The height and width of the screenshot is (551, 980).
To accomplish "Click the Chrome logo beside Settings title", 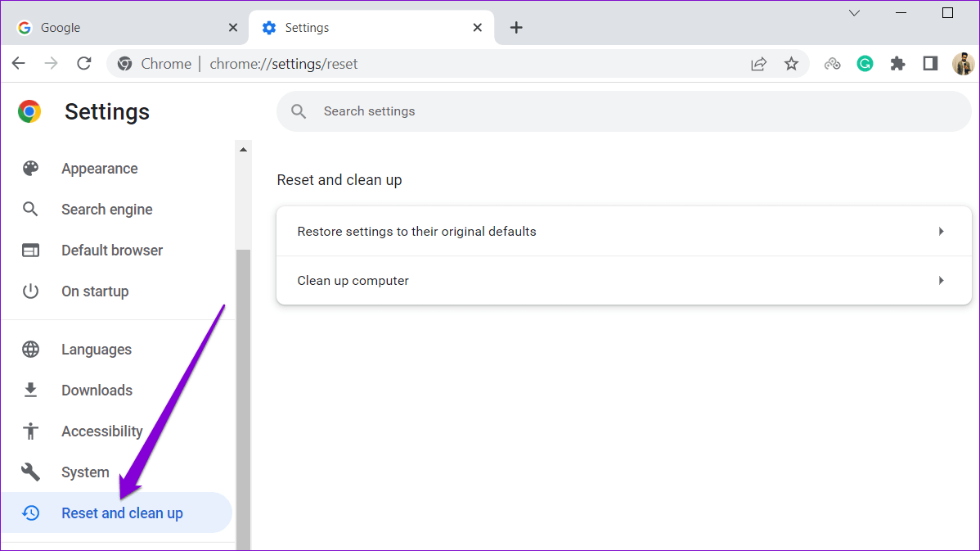I will 29,111.
